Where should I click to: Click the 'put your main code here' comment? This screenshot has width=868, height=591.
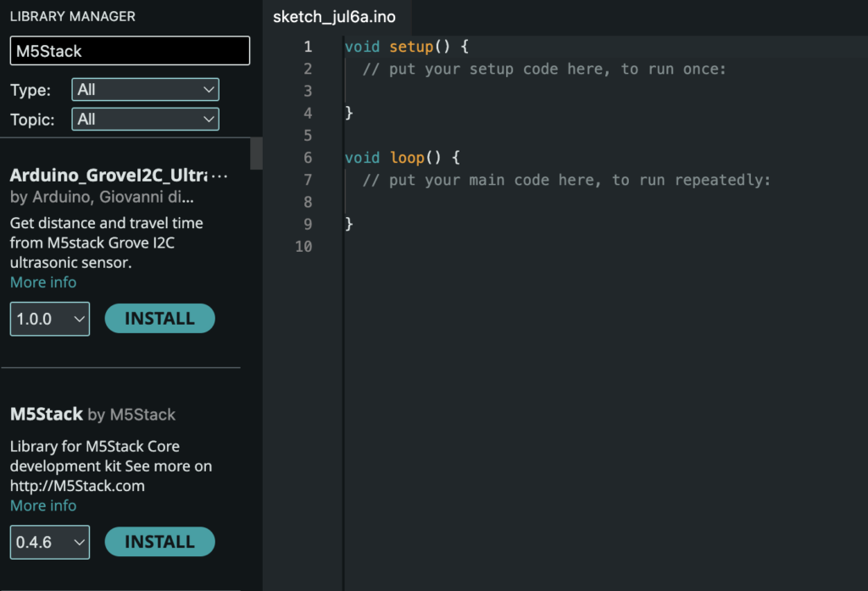point(566,180)
